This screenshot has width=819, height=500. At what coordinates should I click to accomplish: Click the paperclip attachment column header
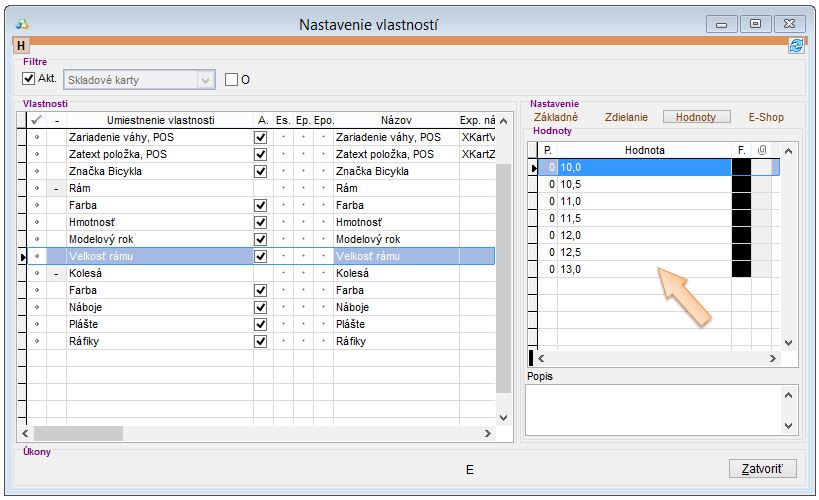point(761,150)
